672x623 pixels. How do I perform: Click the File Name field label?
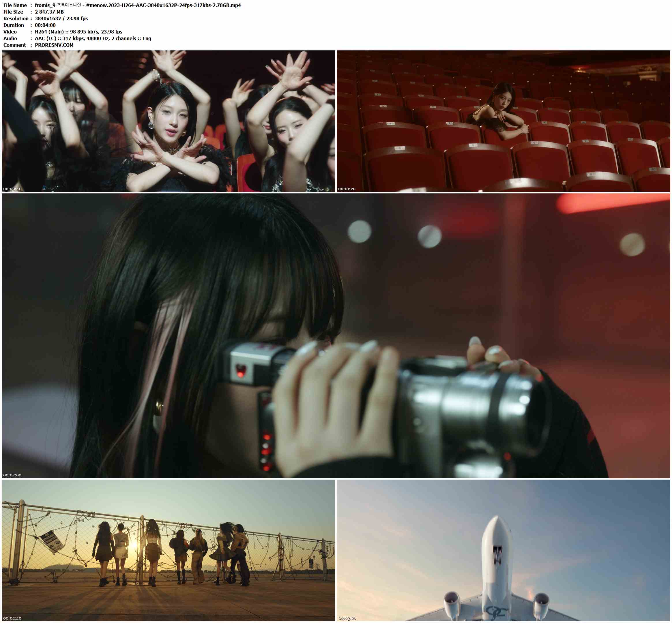[15, 5]
